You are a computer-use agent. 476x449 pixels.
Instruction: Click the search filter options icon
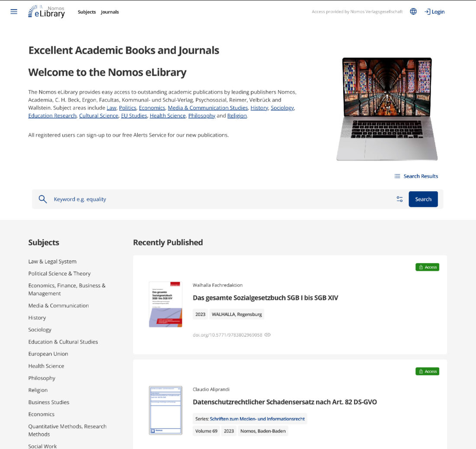399,199
